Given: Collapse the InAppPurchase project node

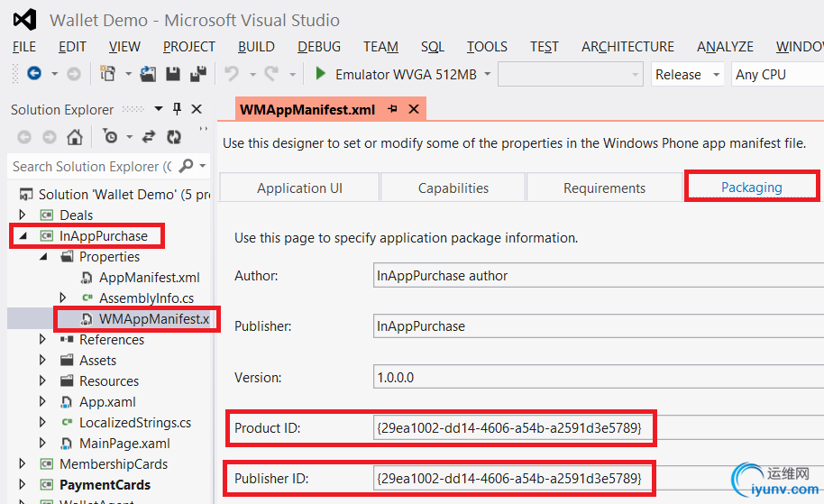Looking at the screenshot, I should [23, 236].
